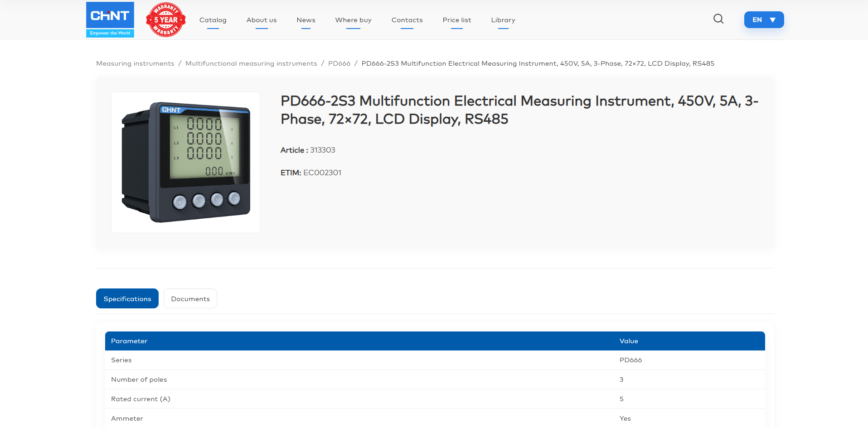Navigate to Contacts
This screenshot has height=427, width=868.
pos(407,20)
